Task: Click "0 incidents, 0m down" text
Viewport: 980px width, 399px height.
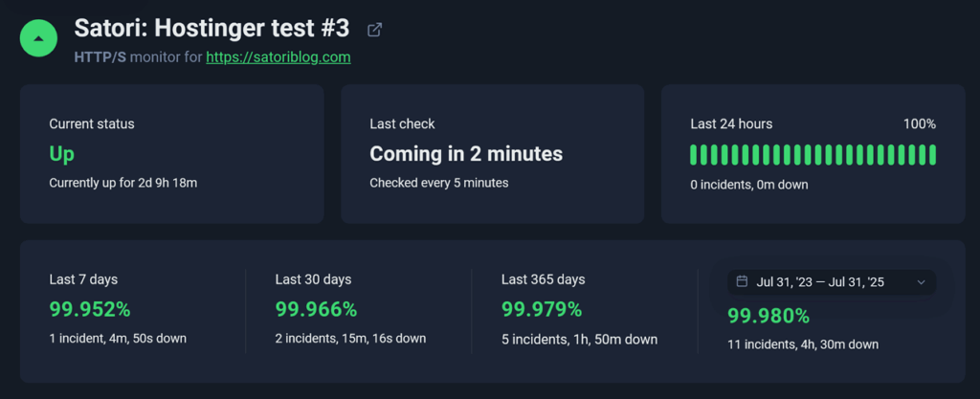Action: pos(749,185)
